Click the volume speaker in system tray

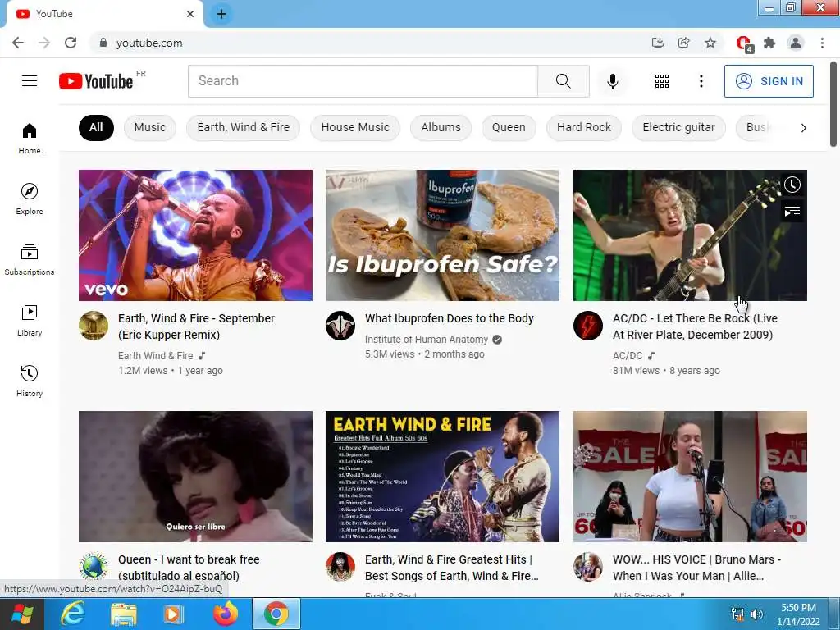(757, 614)
